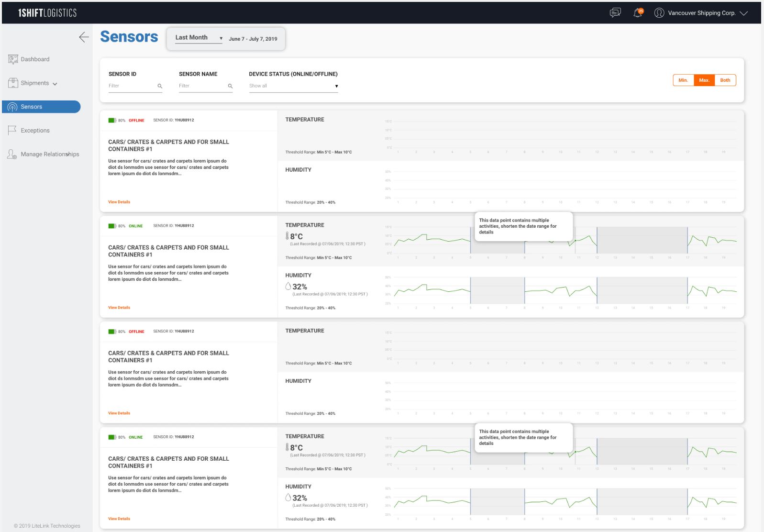Click the Manage Relationships person icon

(12, 154)
